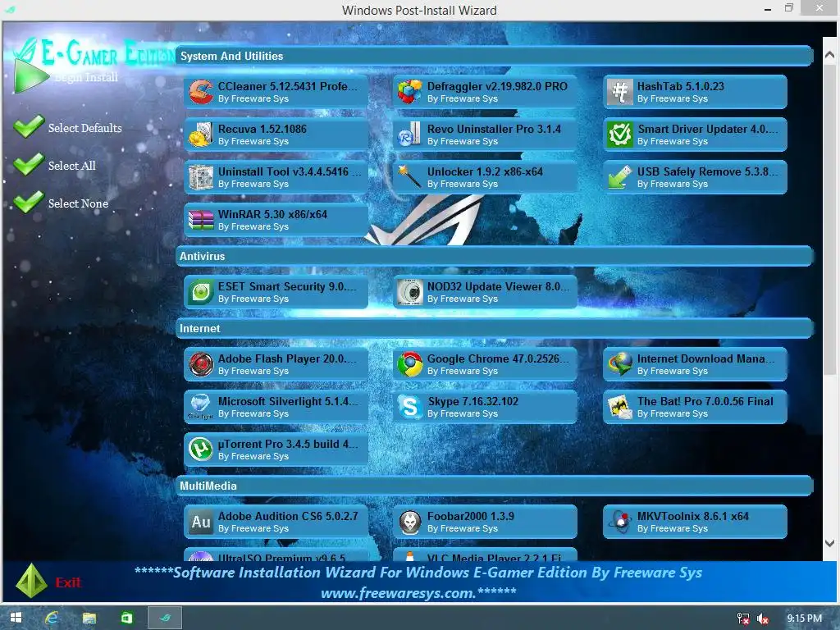Click the Skype 7.16.32.102 icon
This screenshot has width=840, height=630.
410,407
